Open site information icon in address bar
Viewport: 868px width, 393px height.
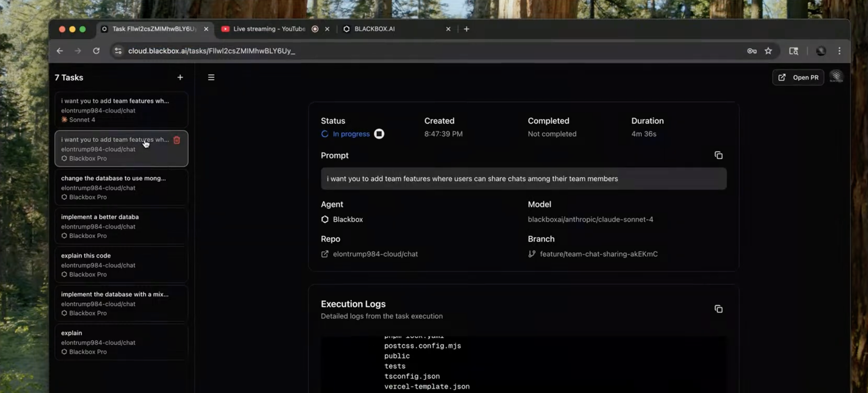point(118,51)
